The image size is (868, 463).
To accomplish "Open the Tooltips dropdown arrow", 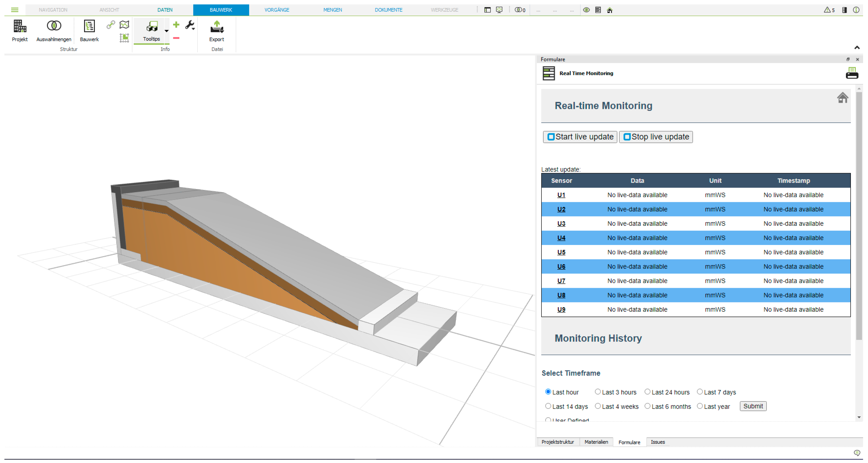I will point(166,31).
